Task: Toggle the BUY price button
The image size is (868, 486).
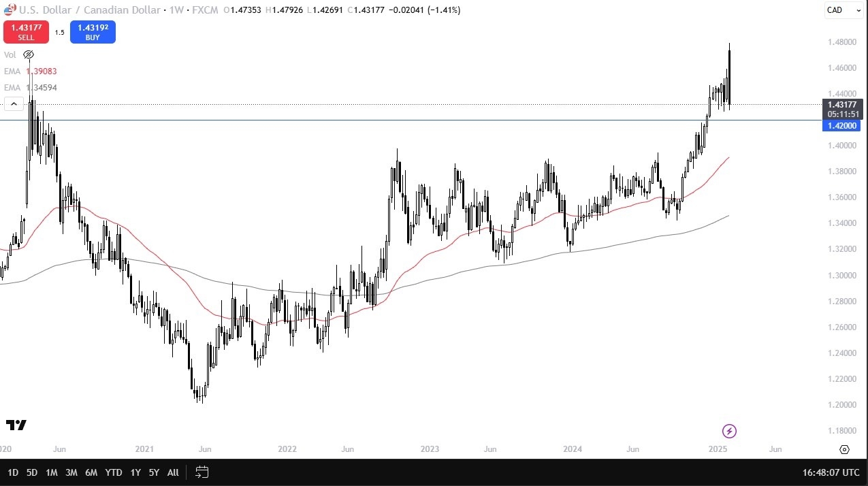Action: tap(93, 31)
